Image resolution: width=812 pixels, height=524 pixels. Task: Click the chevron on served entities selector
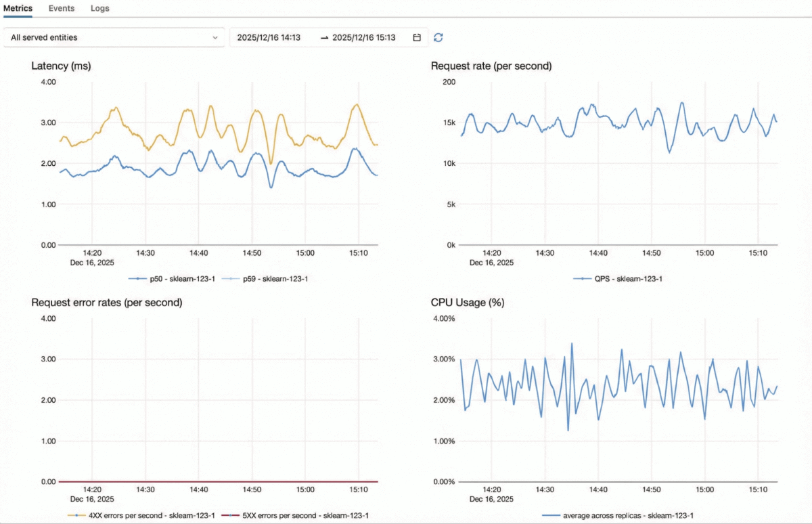pos(215,38)
